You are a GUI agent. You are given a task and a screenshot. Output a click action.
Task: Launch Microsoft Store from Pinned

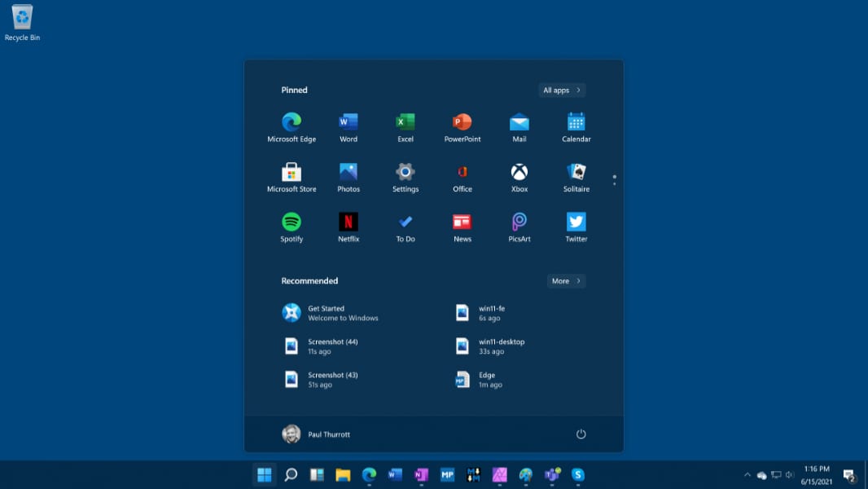point(292,178)
